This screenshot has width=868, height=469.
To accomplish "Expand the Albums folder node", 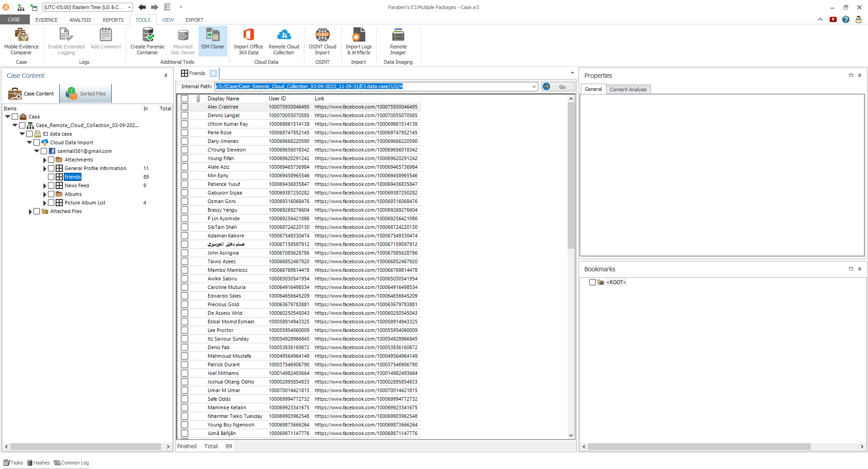I will click(x=44, y=194).
